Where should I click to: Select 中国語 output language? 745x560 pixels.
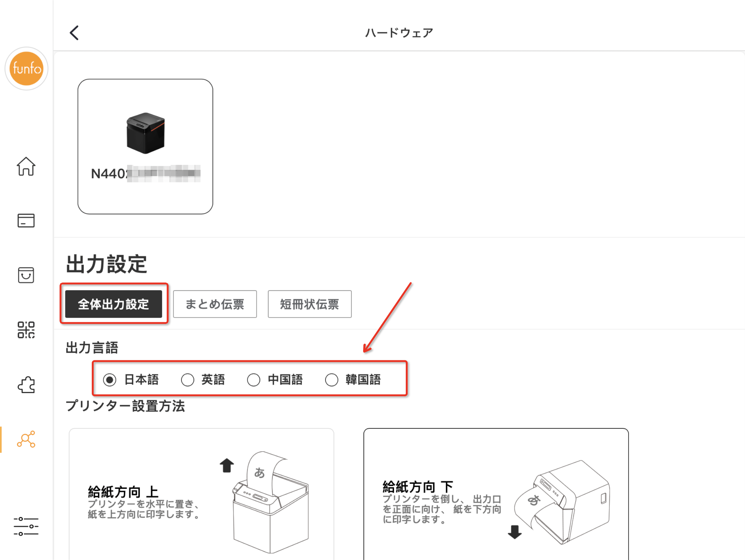click(275, 380)
